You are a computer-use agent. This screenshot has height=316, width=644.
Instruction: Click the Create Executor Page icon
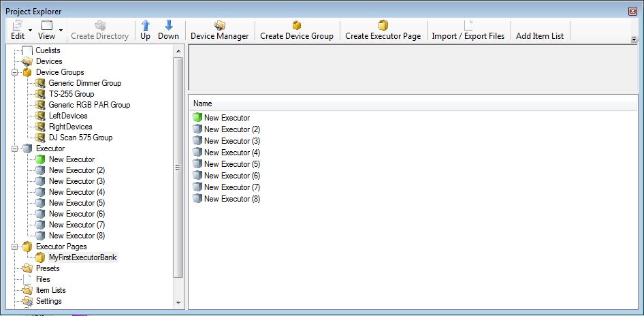[x=383, y=26]
